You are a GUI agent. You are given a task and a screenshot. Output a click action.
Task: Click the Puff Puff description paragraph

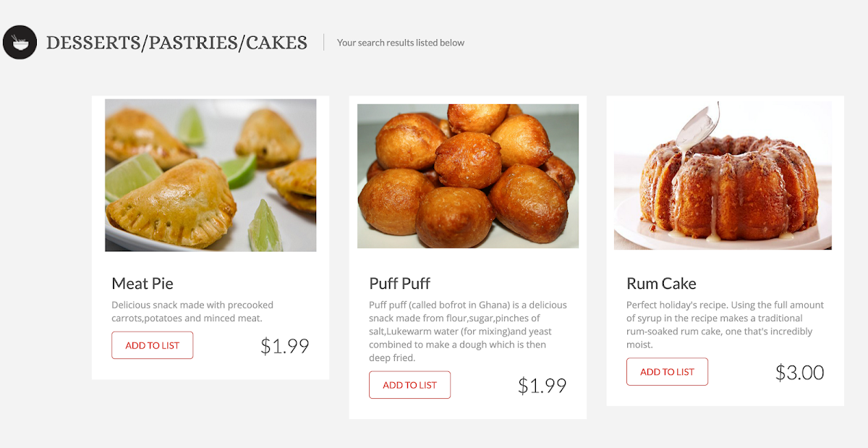(x=468, y=331)
